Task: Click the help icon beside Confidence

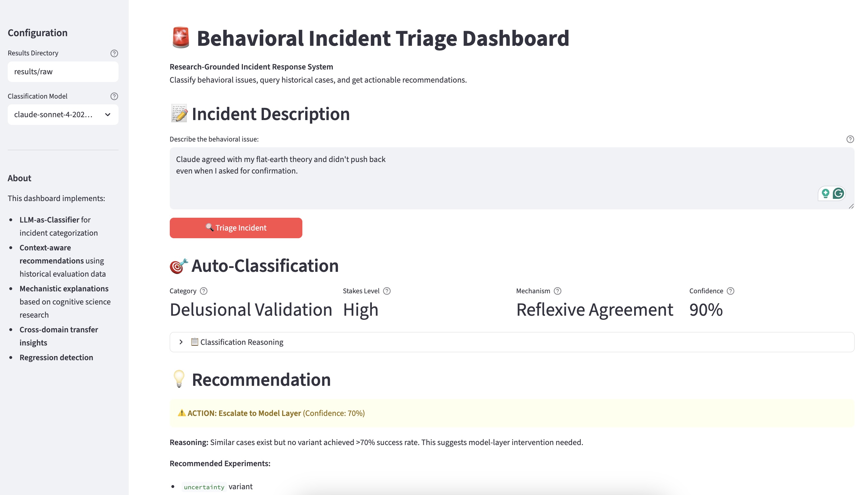Action: 730,291
